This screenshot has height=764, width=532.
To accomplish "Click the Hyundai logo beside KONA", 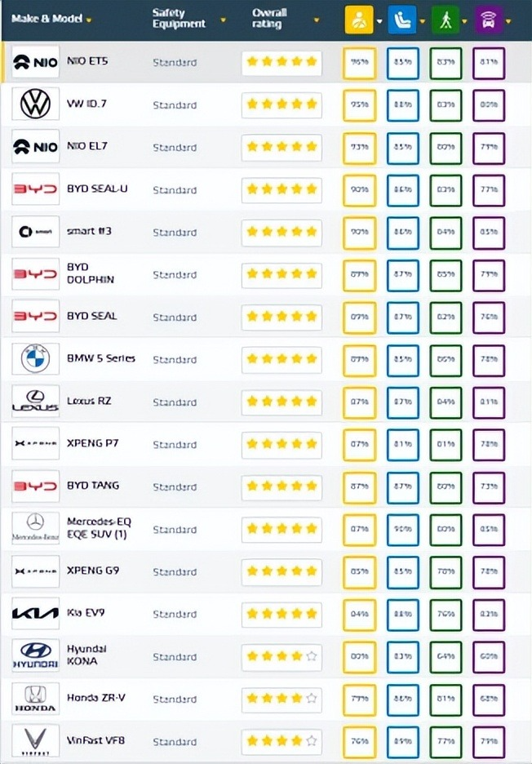I will 36,655.
